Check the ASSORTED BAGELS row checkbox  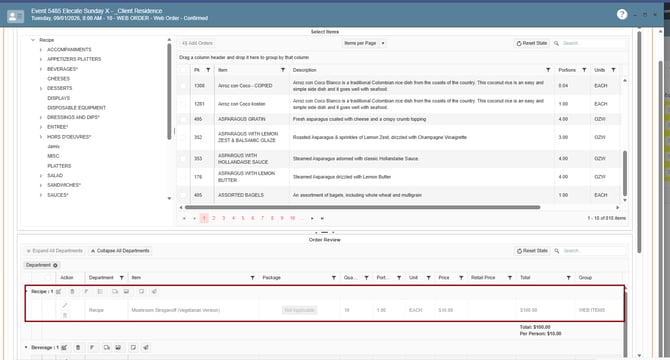click(x=184, y=195)
